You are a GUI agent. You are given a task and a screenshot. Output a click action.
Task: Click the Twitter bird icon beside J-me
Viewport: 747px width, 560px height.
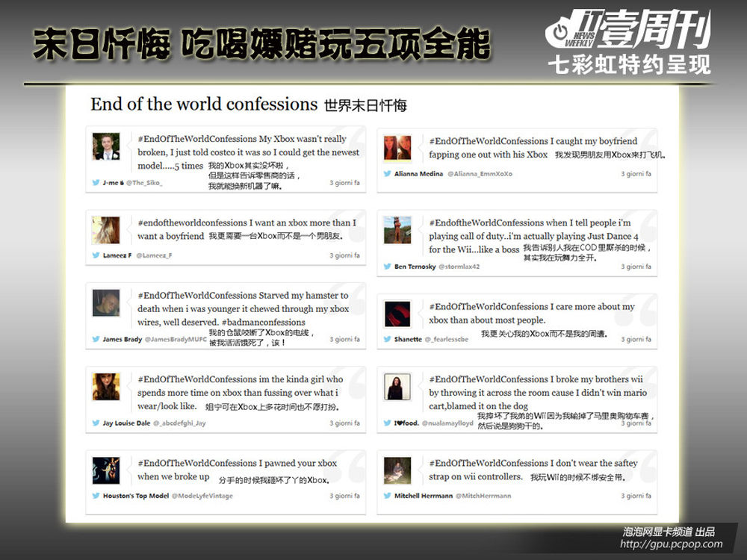pos(96,182)
